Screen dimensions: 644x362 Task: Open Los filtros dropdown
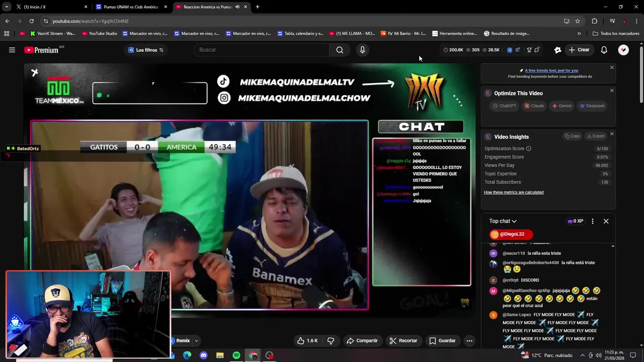pyautogui.click(x=145, y=50)
